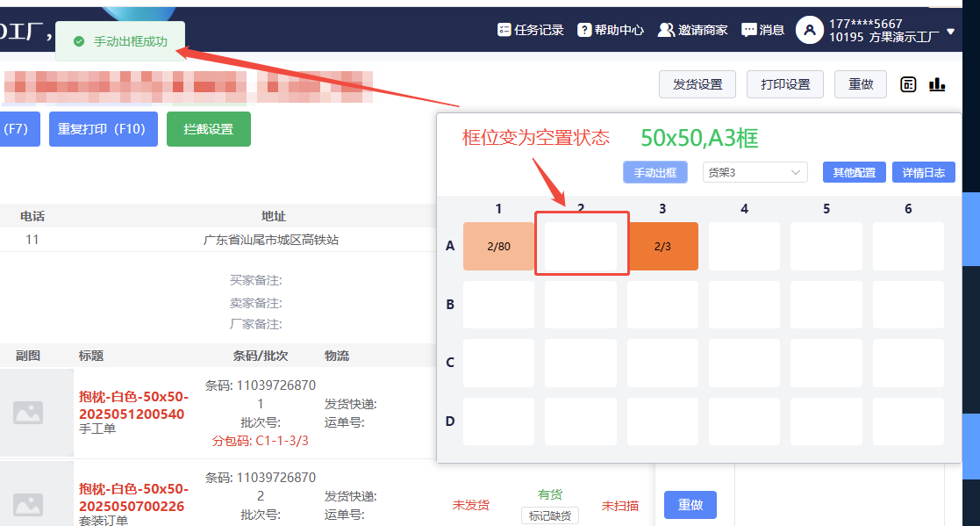
Task: Open the 帮助中心 help center
Action: pos(611,30)
